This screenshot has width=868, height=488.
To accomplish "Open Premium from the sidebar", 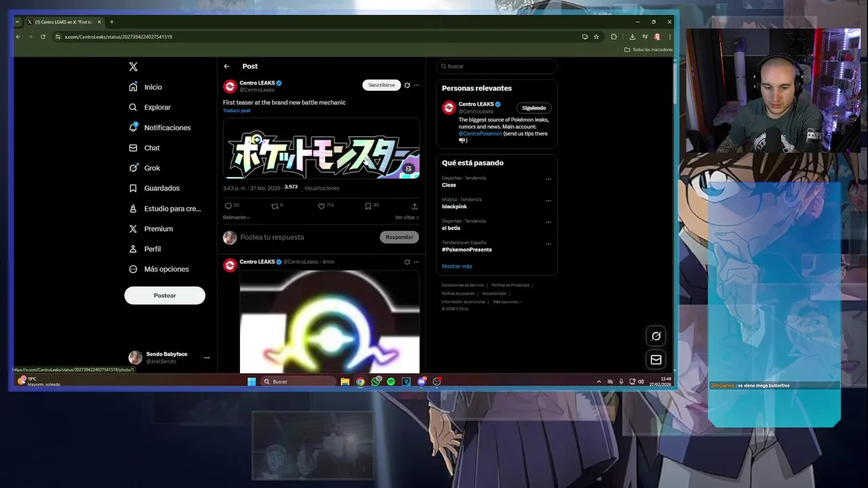I will pos(151,229).
